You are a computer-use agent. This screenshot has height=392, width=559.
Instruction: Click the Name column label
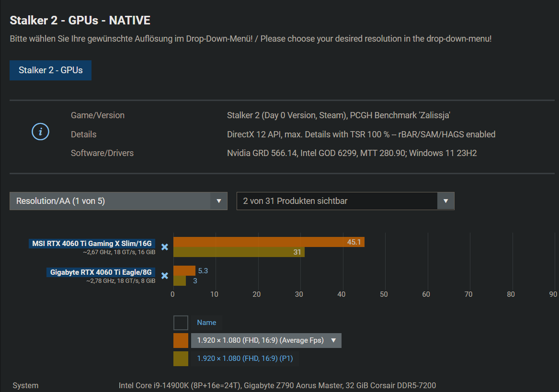[206, 323]
